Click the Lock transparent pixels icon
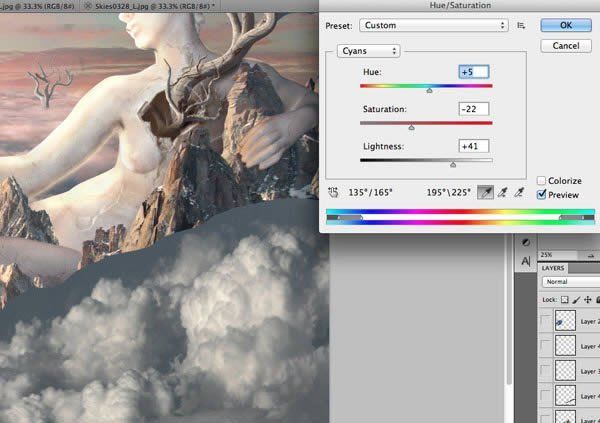Viewport: 600px width, 423px height. pos(564,300)
